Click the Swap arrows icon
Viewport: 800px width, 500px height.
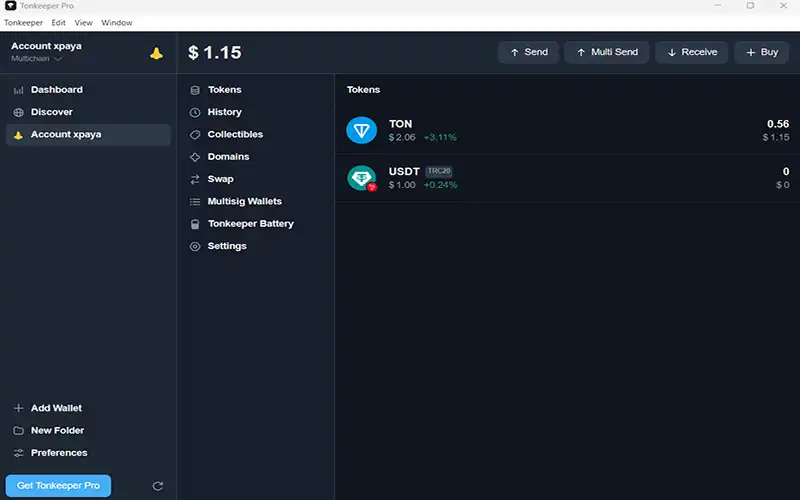click(195, 180)
